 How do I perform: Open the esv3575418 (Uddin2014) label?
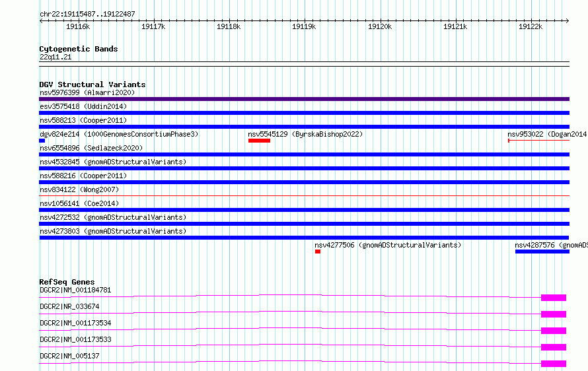(83, 106)
